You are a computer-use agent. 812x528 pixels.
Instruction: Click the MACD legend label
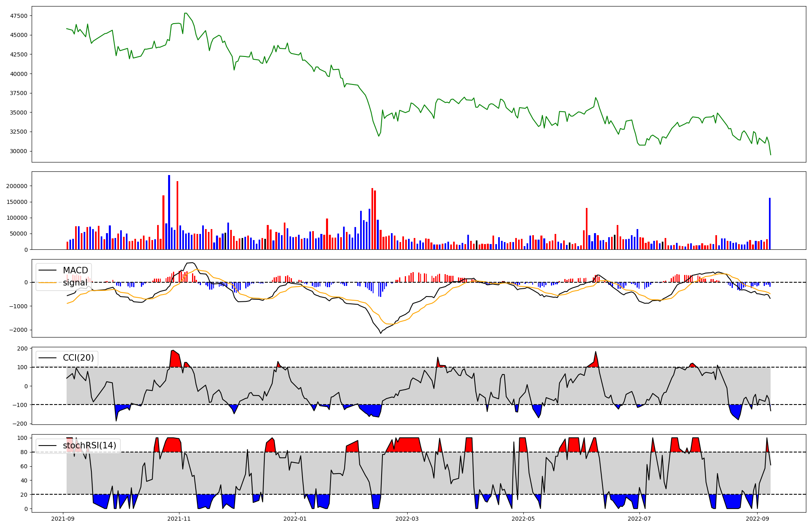(x=75, y=270)
